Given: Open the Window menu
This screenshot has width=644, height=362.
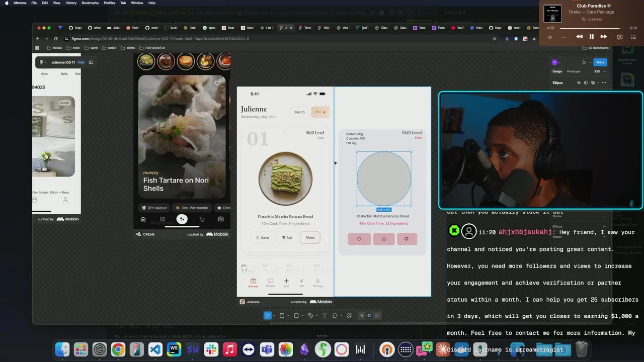Looking at the screenshot, I should [137, 3].
